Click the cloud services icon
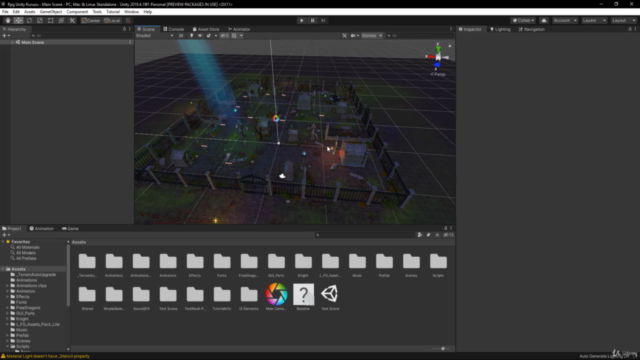Screen dimensions: 640x360 tap(544, 20)
